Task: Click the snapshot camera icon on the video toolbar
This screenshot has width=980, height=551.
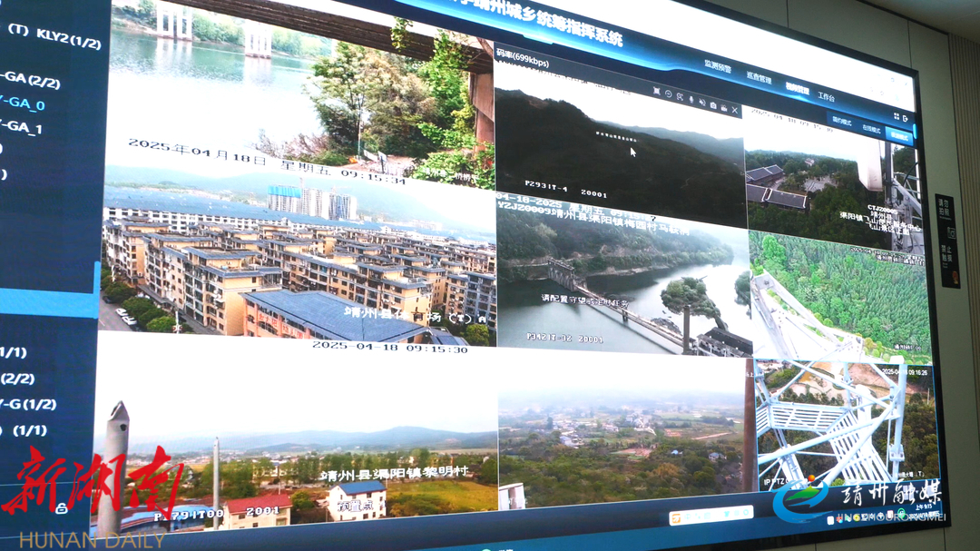Action: click(712, 105)
